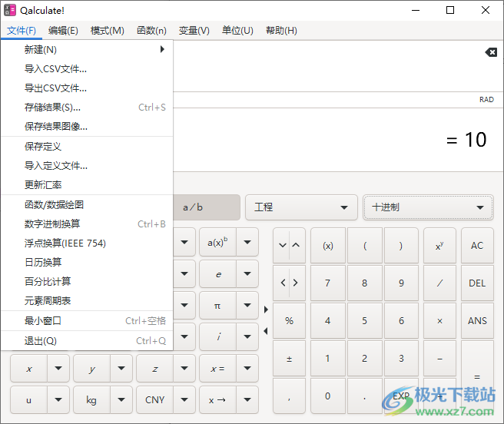This screenshot has width=504, height=424.
Task: Click the CNY currency button
Action: tap(155, 400)
